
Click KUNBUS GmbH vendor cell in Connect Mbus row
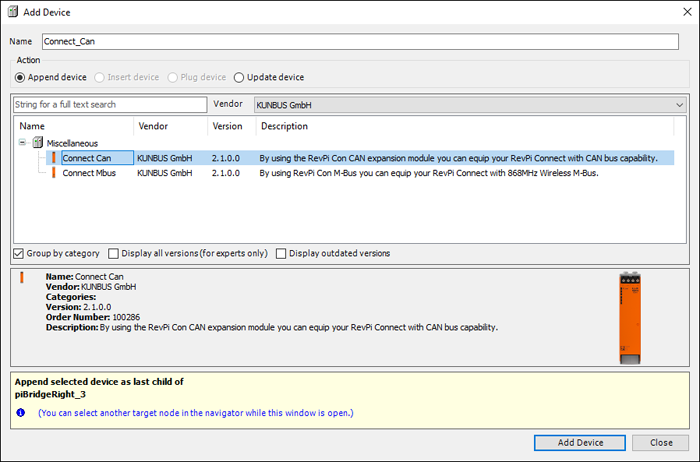click(x=165, y=173)
